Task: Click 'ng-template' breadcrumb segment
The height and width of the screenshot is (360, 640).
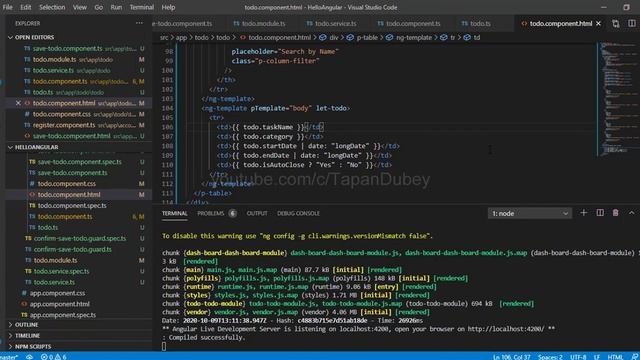Action: click(x=413, y=38)
